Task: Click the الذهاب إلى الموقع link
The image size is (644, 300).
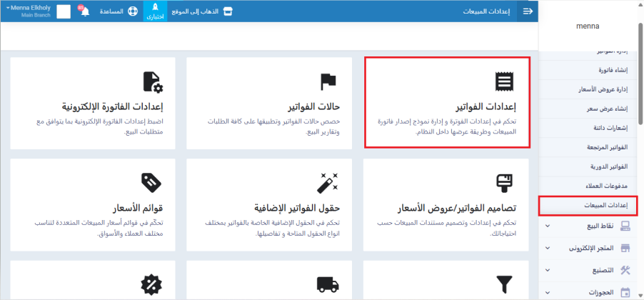Action: [201, 11]
